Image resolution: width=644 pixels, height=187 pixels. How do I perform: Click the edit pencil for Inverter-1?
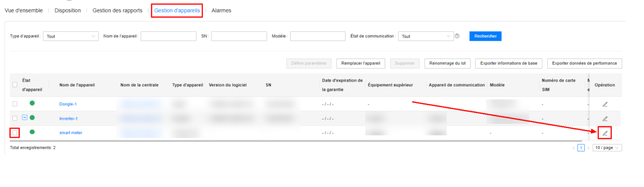click(x=605, y=119)
